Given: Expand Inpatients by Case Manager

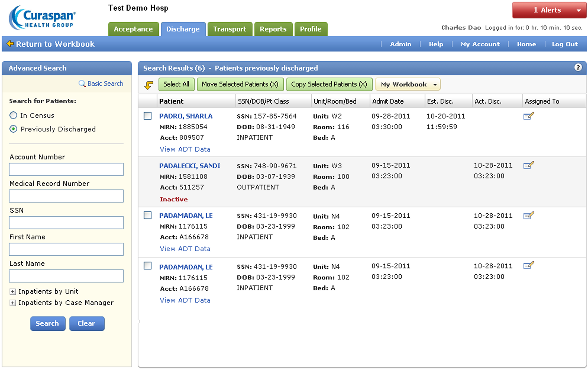Looking at the screenshot, I should point(13,303).
